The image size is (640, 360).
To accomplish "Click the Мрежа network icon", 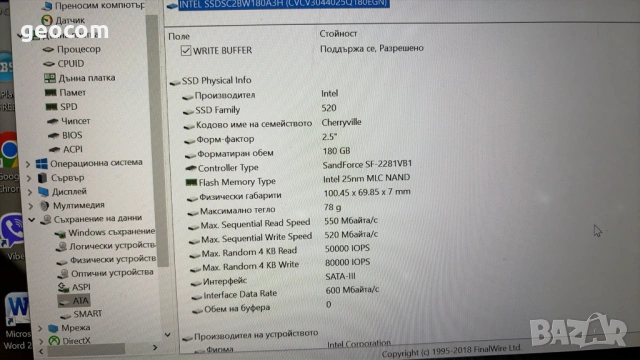I will pos(53,328).
